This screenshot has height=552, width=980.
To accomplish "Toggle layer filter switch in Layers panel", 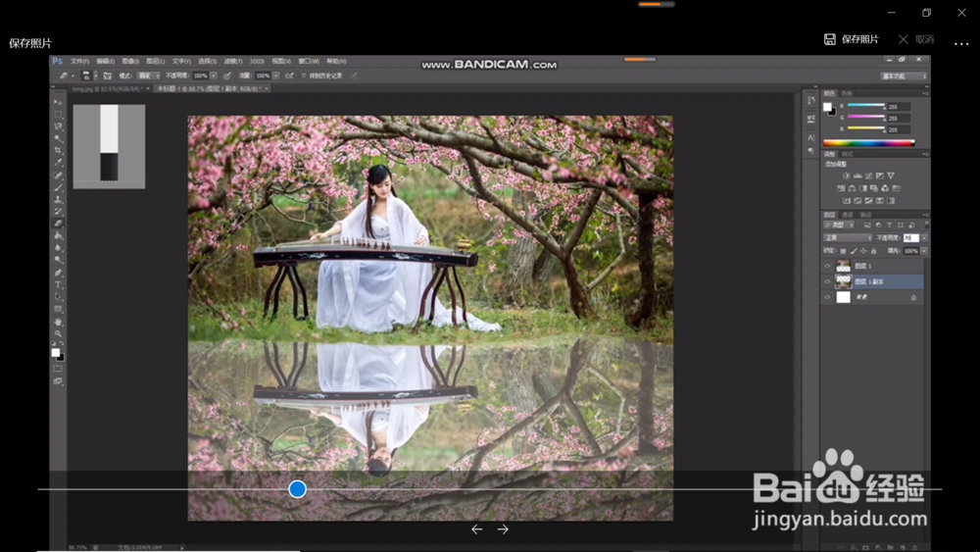I will pos(926,225).
